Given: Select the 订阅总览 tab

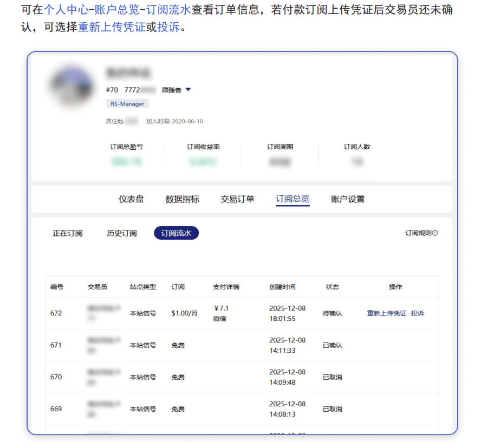Looking at the screenshot, I should tap(292, 199).
